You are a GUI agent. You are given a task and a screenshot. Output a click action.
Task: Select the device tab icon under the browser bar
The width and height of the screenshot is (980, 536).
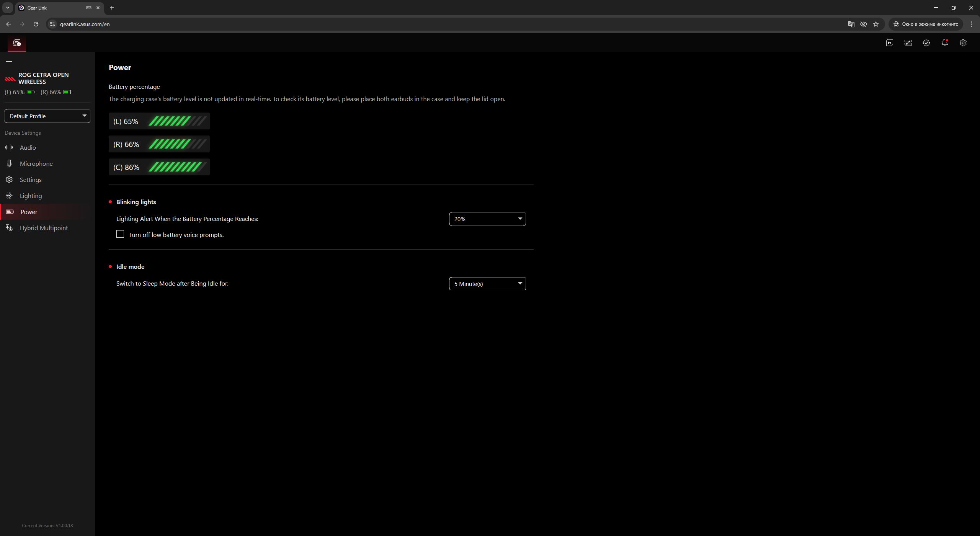click(17, 43)
